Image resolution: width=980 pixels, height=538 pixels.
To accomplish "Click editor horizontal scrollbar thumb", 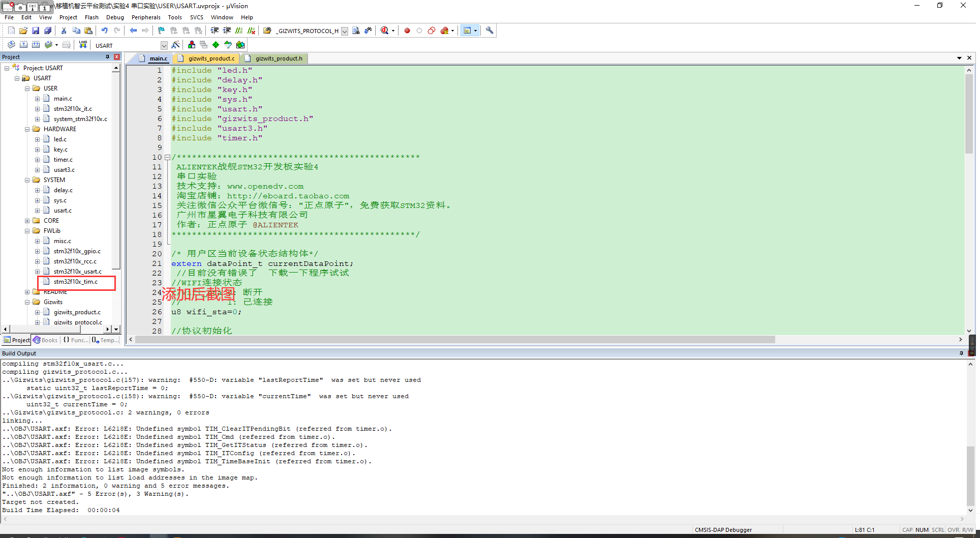I will (x=454, y=340).
